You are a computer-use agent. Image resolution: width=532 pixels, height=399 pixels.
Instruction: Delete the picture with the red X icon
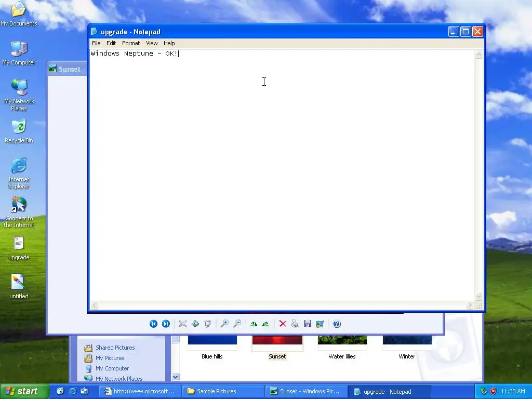coord(283,324)
